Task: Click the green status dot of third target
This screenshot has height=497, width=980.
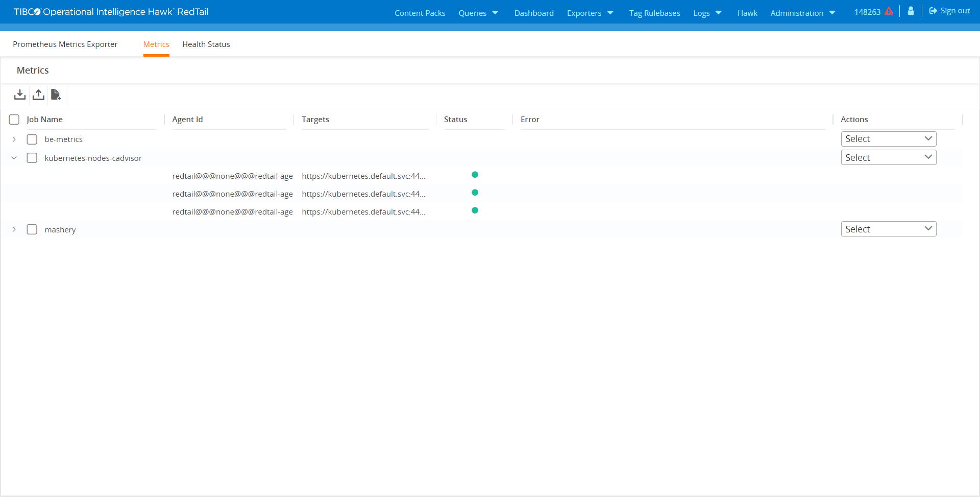Action: tap(475, 210)
